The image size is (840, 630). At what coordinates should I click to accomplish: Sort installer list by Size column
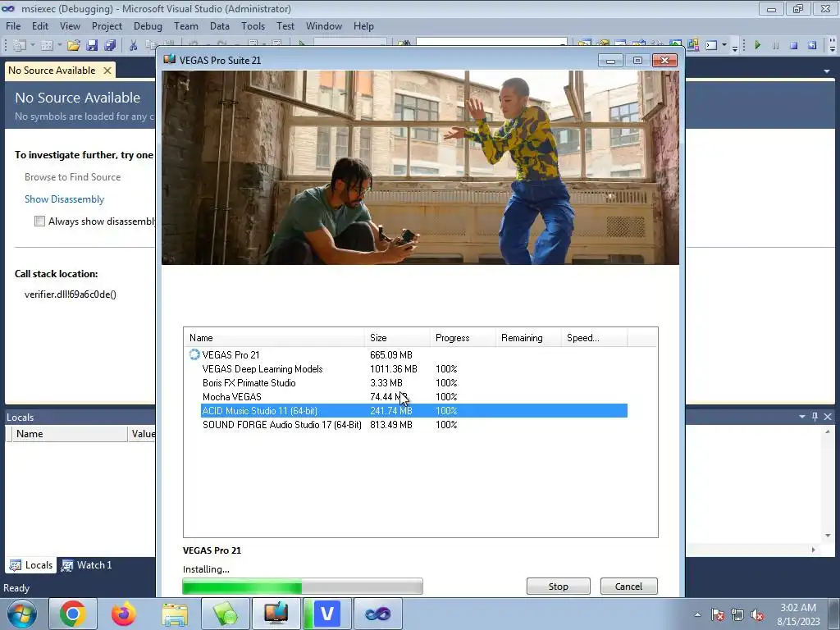tap(397, 337)
